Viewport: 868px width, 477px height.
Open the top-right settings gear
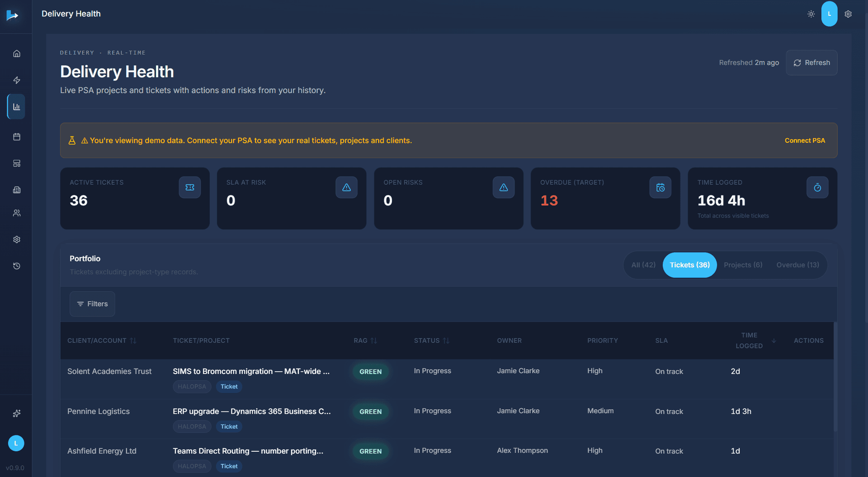pyautogui.click(x=848, y=14)
